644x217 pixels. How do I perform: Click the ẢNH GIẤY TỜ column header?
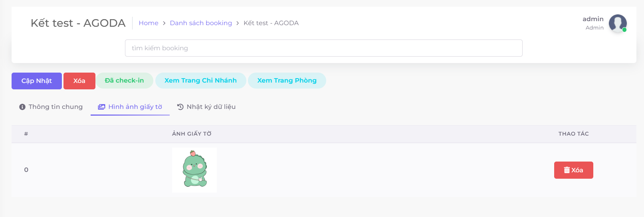(192, 134)
